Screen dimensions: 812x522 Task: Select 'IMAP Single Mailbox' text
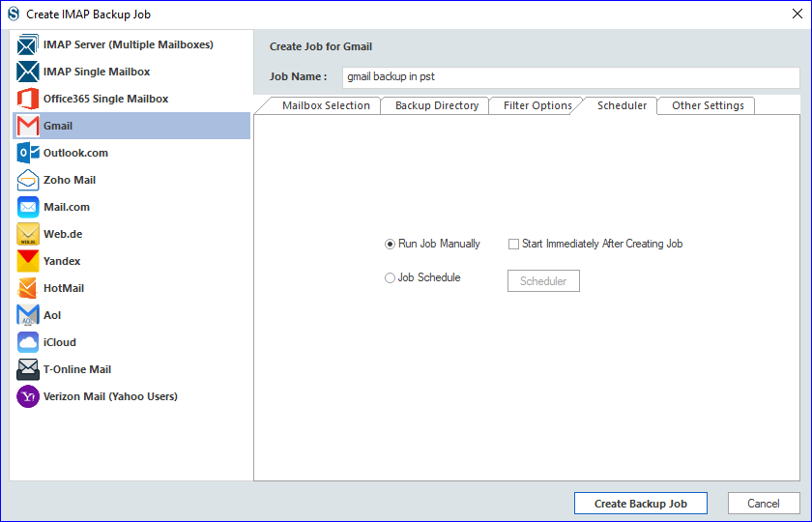(97, 72)
